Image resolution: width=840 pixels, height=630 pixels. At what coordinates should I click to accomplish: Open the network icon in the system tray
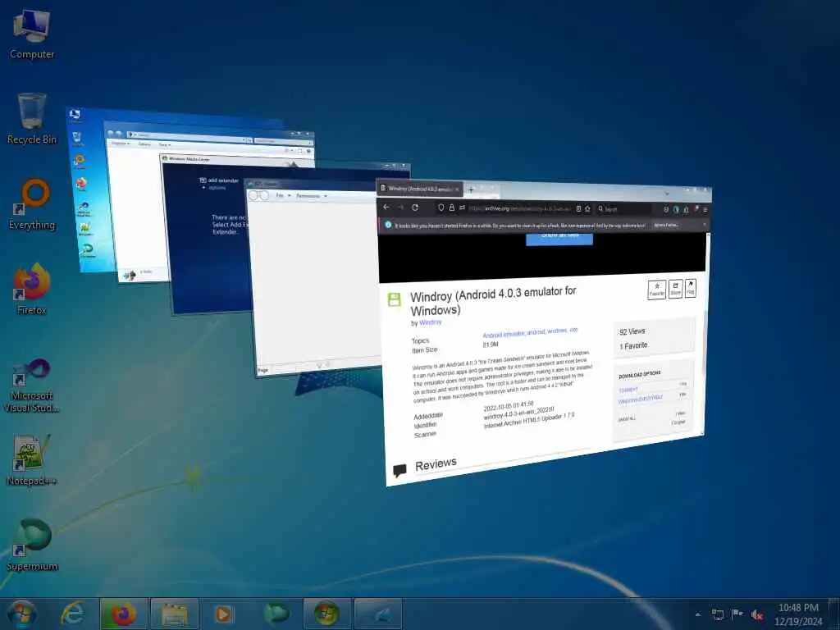pyautogui.click(x=717, y=614)
